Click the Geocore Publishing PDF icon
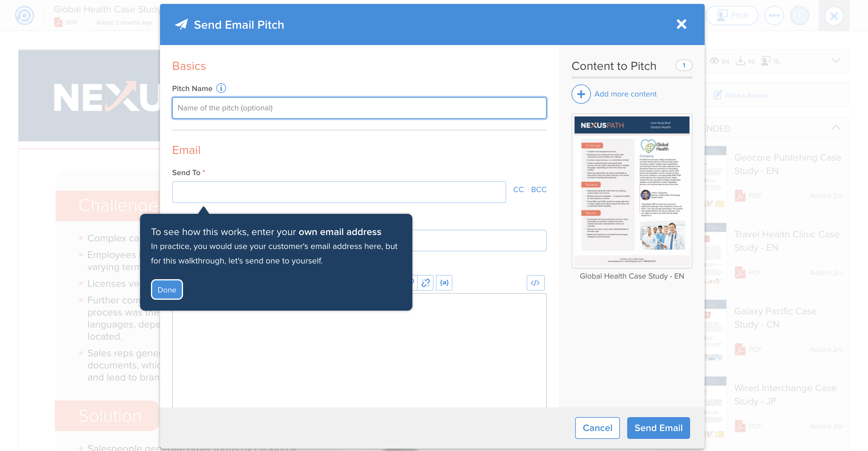This screenshot has width=868, height=451. point(740,195)
